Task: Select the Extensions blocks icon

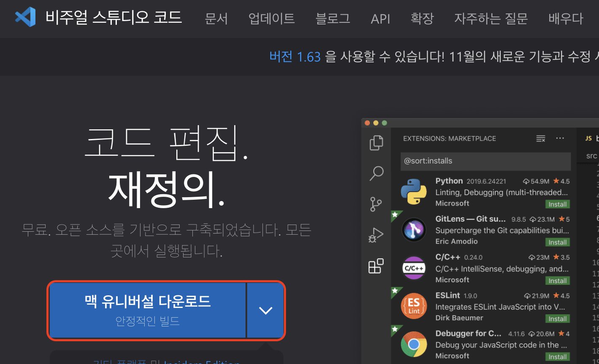Action: click(376, 266)
